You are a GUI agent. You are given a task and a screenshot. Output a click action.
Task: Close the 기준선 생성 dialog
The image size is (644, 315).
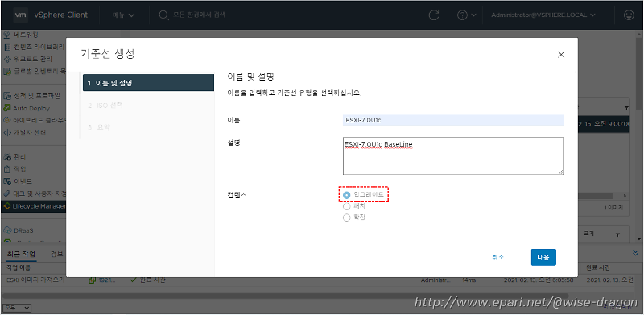click(x=561, y=54)
